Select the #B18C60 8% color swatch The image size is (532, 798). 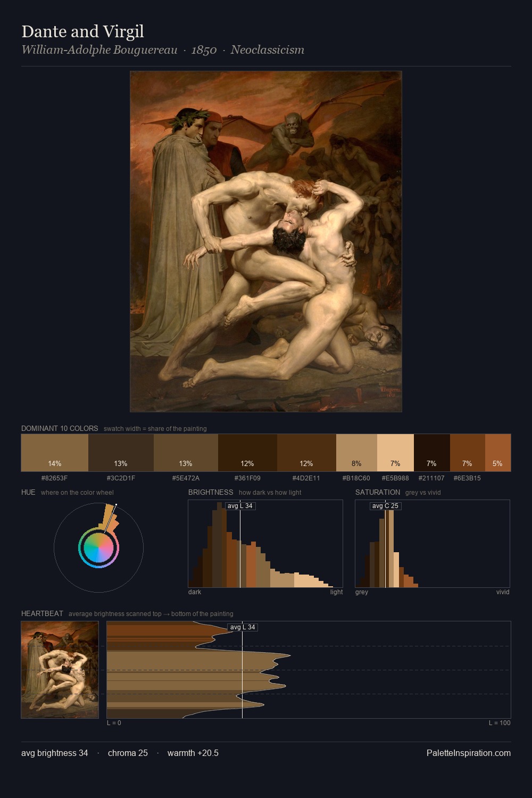pos(356,453)
